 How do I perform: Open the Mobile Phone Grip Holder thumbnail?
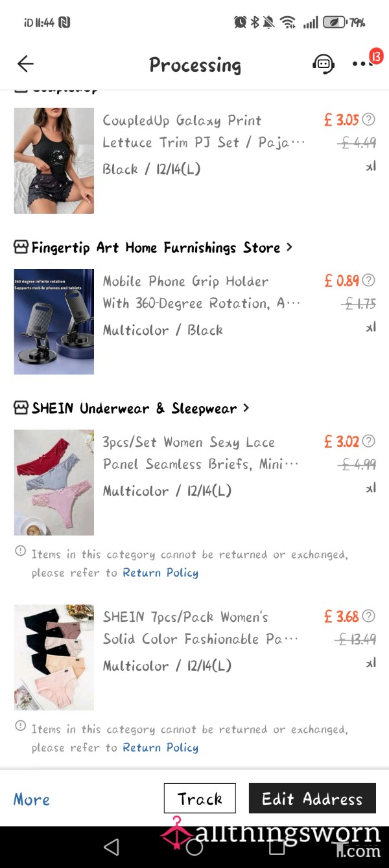coord(54,321)
